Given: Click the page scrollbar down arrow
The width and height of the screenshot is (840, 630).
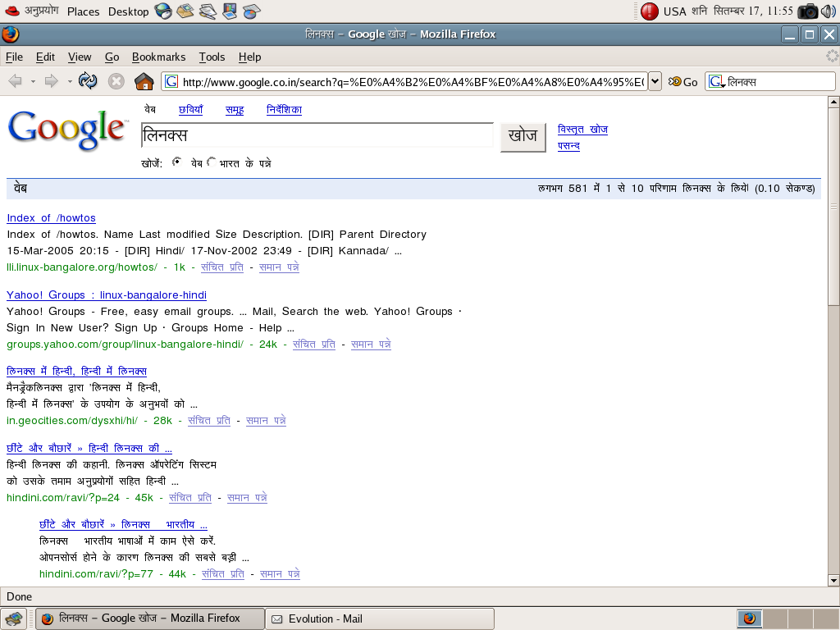Looking at the screenshot, I should (833, 580).
